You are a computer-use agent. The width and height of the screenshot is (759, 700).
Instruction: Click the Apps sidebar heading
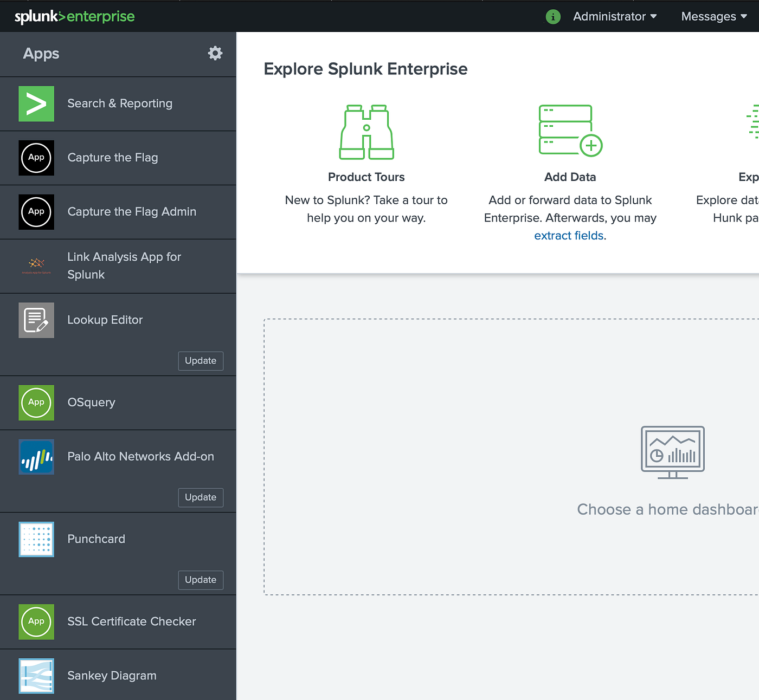[x=41, y=54]
